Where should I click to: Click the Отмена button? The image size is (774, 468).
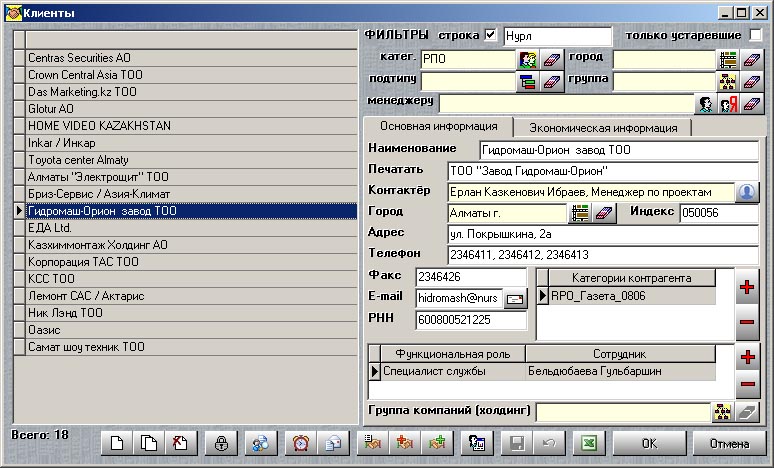pos(730,443)
